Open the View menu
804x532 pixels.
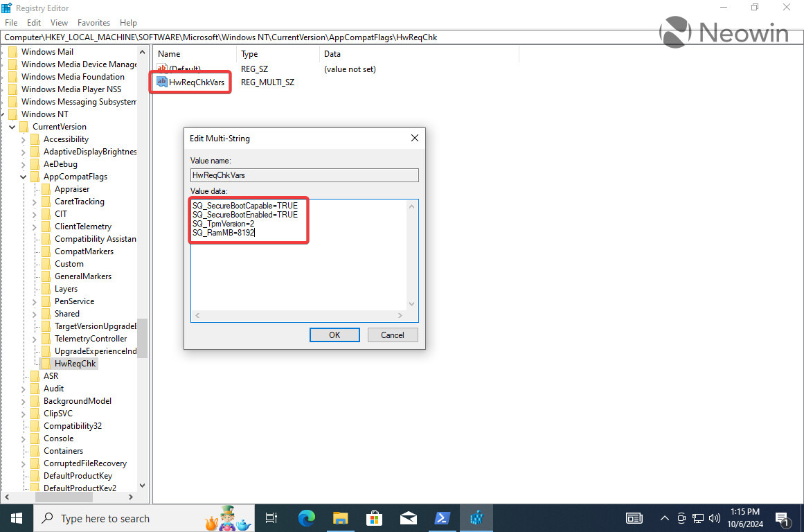[59, 23]
